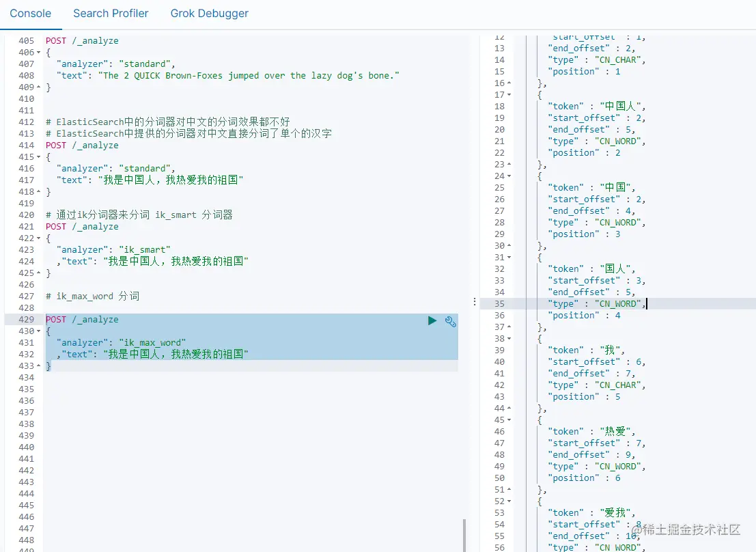Collapse response object at line 31
Viewport: 756px width, 552px height.
509,257
